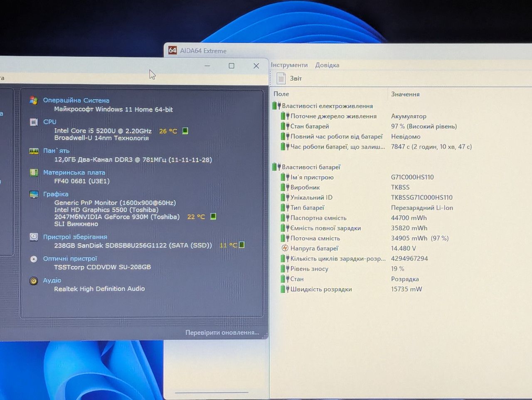Click the optical drive disc icon
Screen dimensions: 532x400
tap(34, 259)
